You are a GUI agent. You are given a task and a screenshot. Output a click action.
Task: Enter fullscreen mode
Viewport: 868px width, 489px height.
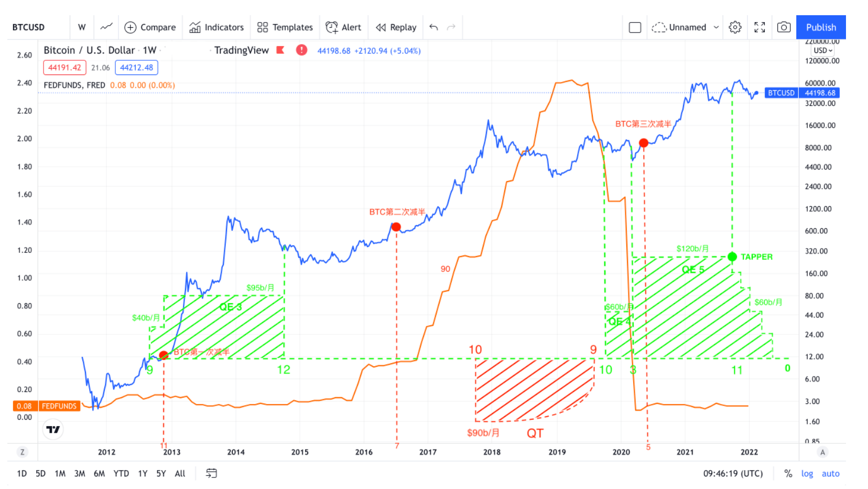click(759, 27)
